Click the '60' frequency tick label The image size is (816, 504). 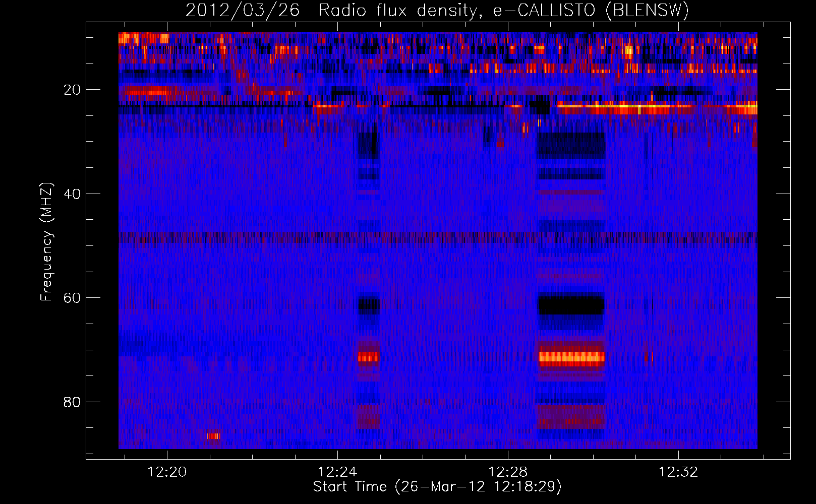point(72,298)
